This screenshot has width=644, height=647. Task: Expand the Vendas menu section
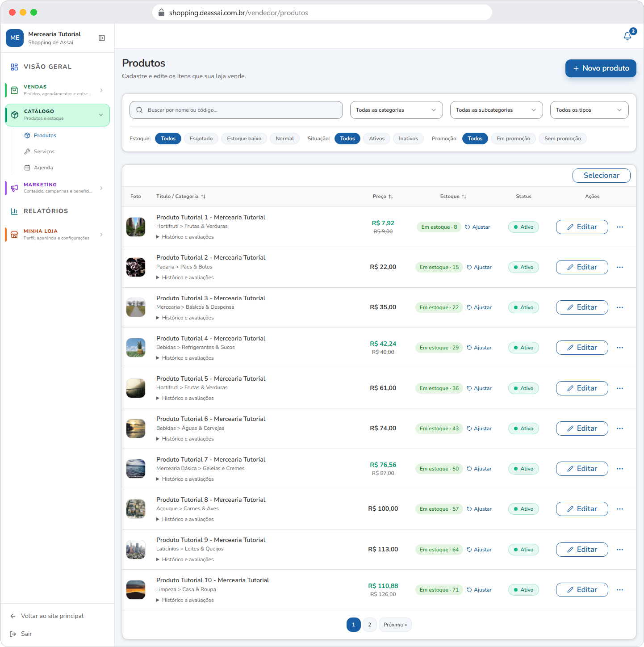[57, 90]
